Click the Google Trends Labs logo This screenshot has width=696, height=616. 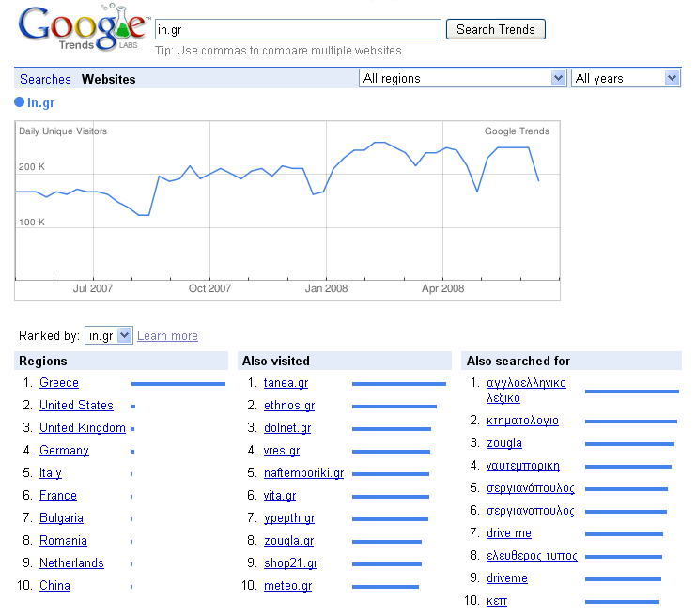pyautogui.click(x=83, y=27)
